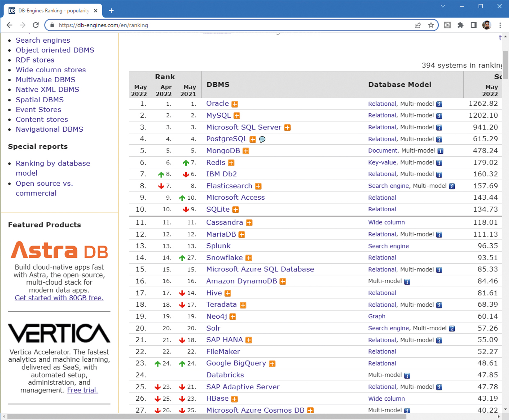This screenshot has width=509, height=420.
Task: Click the share icon in the address bar
Action: [418, 25]
